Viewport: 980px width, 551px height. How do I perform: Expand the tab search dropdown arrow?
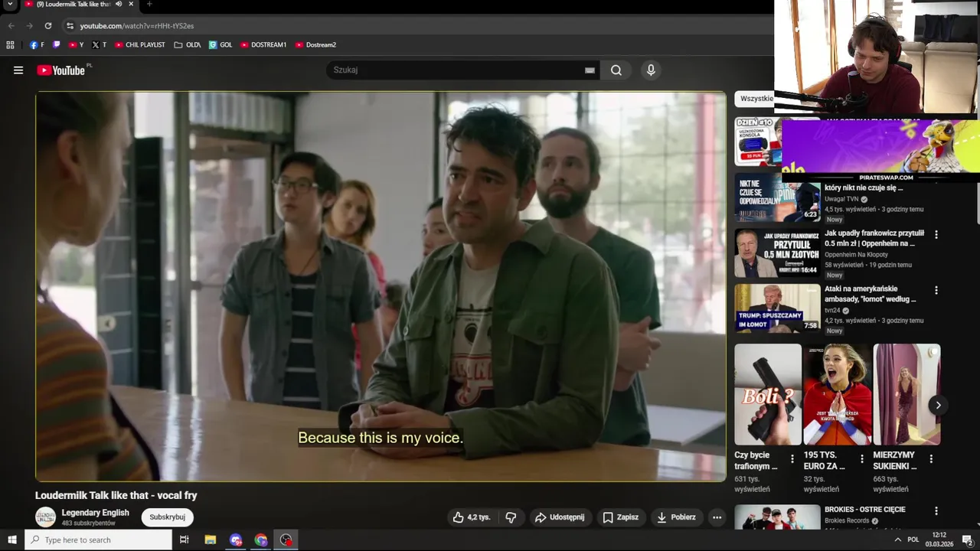(10, 5)
